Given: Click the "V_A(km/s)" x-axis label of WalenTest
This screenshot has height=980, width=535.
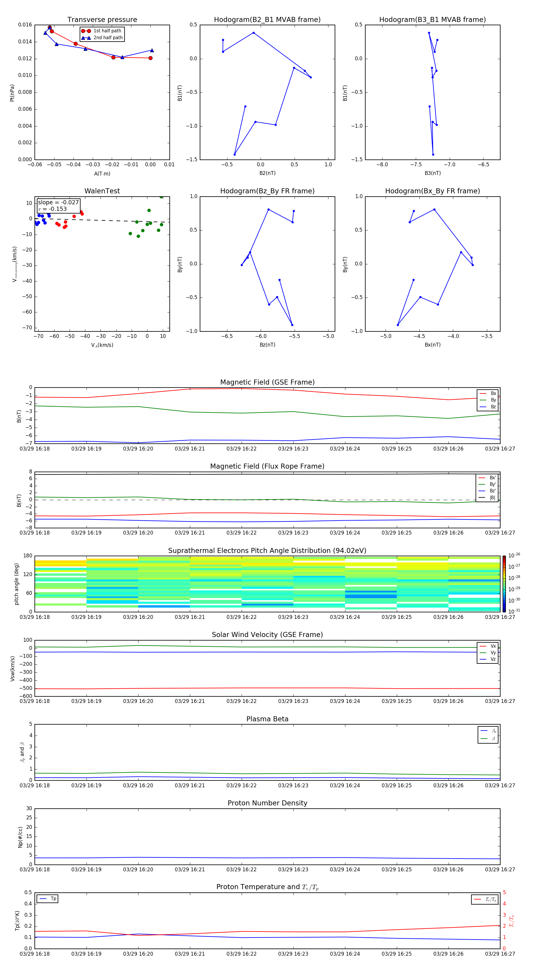Looking at the screenshot, I should pos(102,345).
